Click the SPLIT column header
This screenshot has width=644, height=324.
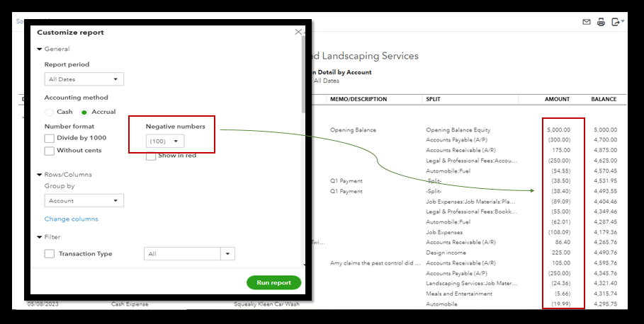434,99
